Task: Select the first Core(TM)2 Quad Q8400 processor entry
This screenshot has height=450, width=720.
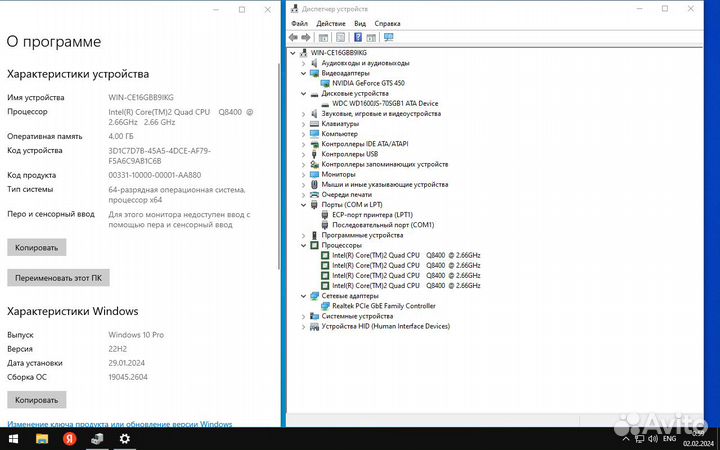Action: 406,255
